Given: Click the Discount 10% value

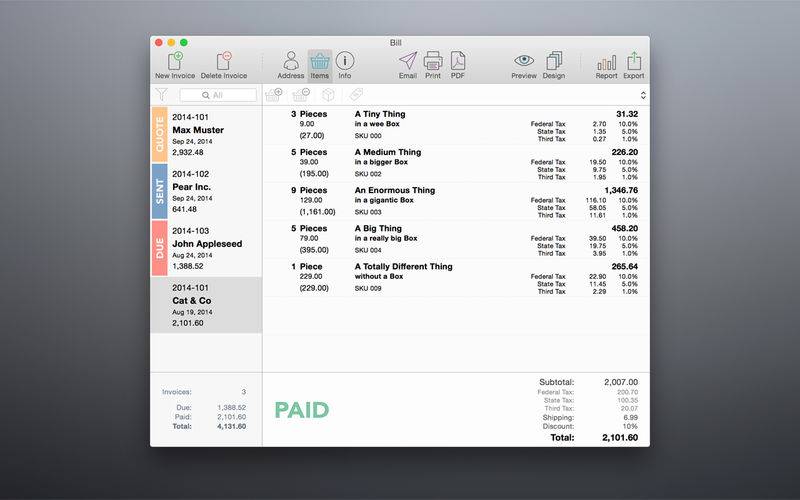Looking at the screenshot, I should (x=630, y=427).
